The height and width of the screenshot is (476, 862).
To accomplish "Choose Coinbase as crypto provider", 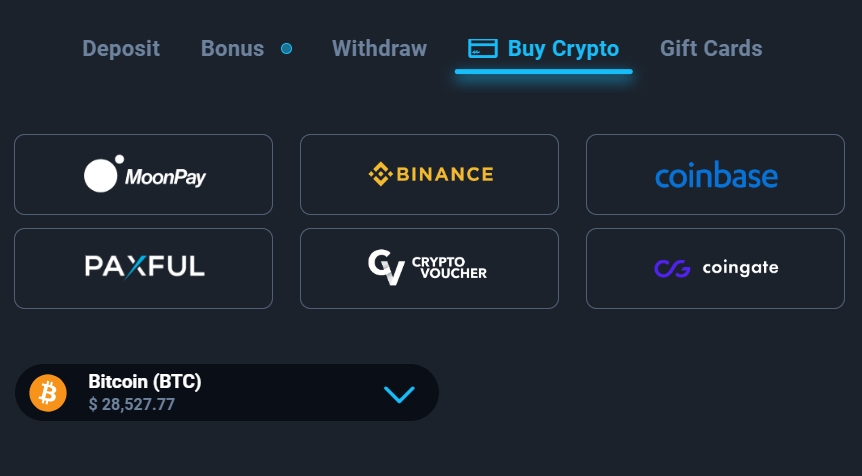I will (x=716, y=175).
